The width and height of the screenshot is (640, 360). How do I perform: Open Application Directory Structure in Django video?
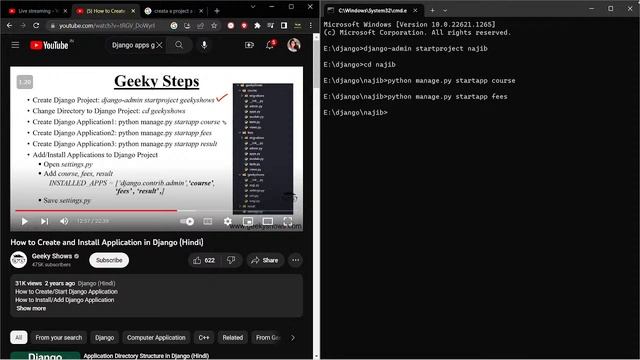pos(146,356)
